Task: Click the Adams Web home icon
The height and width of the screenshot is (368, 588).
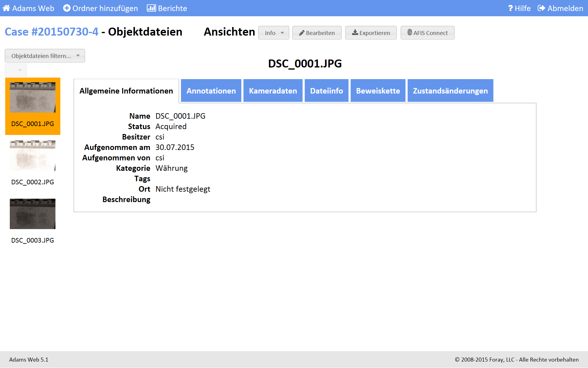Action: pyautogui.click(x=6, y=8)
